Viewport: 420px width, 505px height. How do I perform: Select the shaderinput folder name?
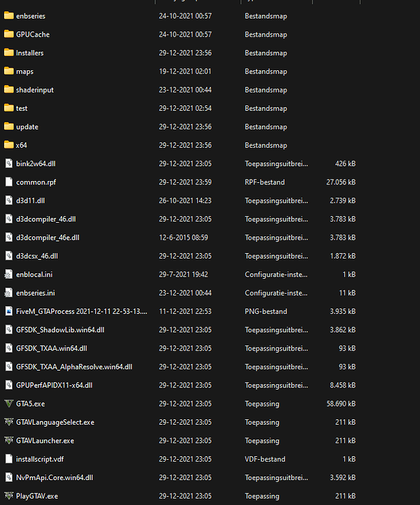[35, 90]
